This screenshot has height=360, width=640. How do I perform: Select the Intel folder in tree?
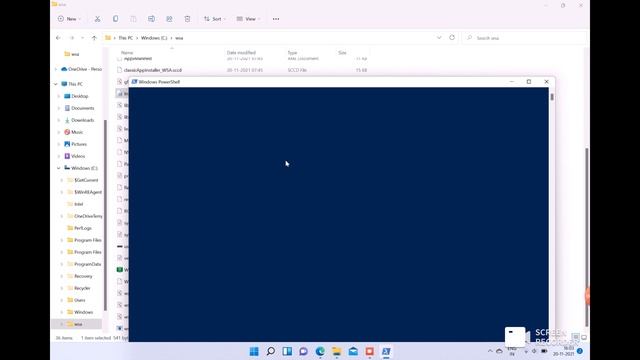click(x=78, y=204)
